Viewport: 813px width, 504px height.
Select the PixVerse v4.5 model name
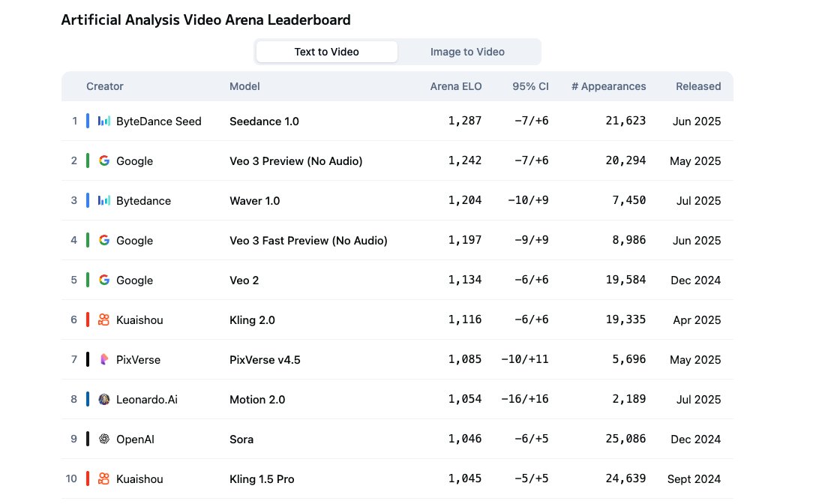[x=265, y=360]
